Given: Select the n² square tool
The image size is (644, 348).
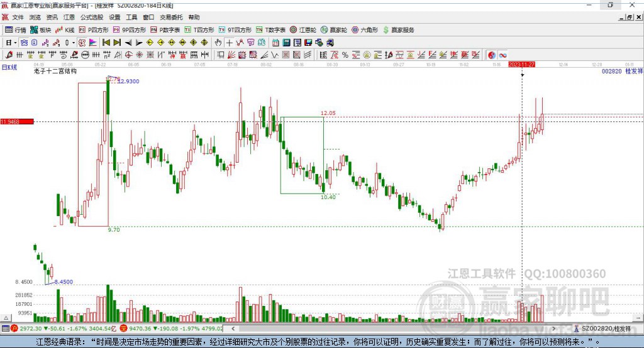Looking at the screenshot, I should 107,55.
